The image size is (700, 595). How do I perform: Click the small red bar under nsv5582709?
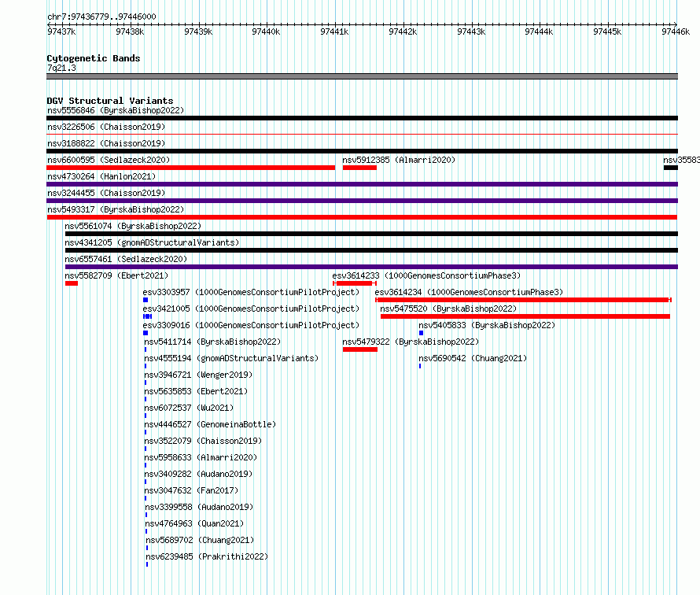(x=72, y=283)
